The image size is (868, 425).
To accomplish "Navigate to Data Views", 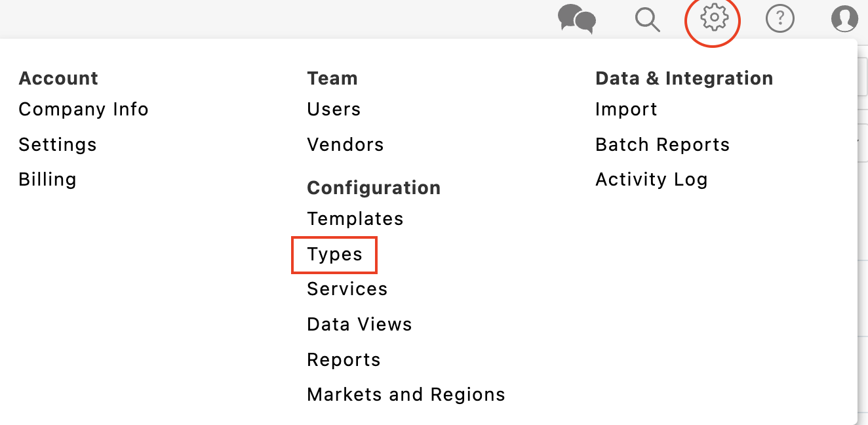I will (x=359, y=325).
